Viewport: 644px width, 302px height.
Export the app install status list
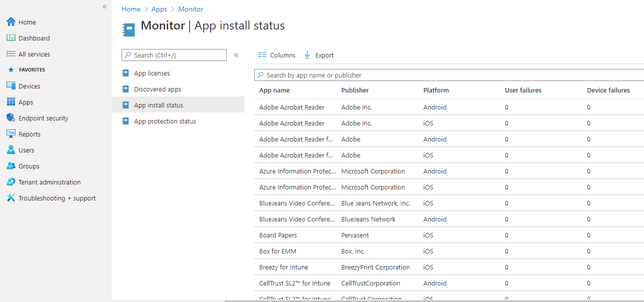click(319, 55)
